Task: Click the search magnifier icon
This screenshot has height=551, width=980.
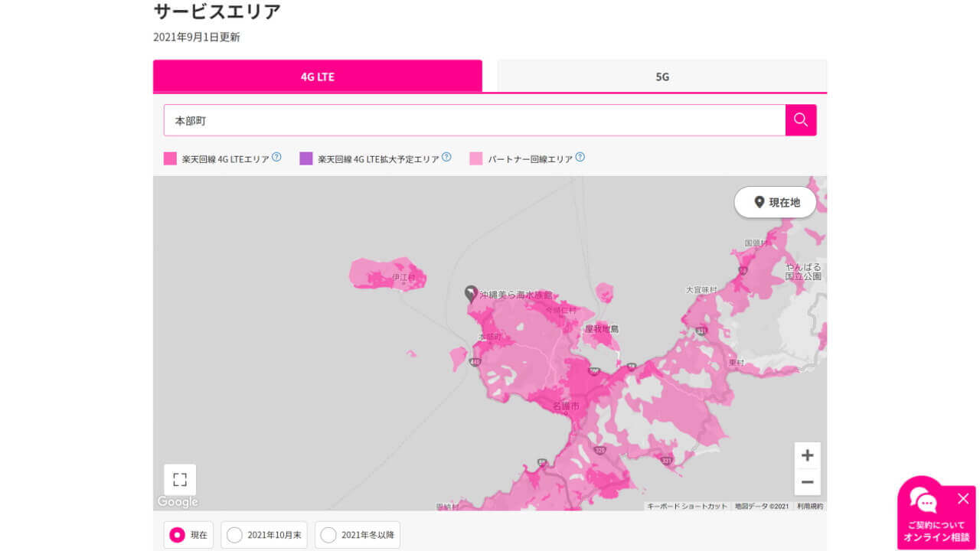Action: click(801, 120)
